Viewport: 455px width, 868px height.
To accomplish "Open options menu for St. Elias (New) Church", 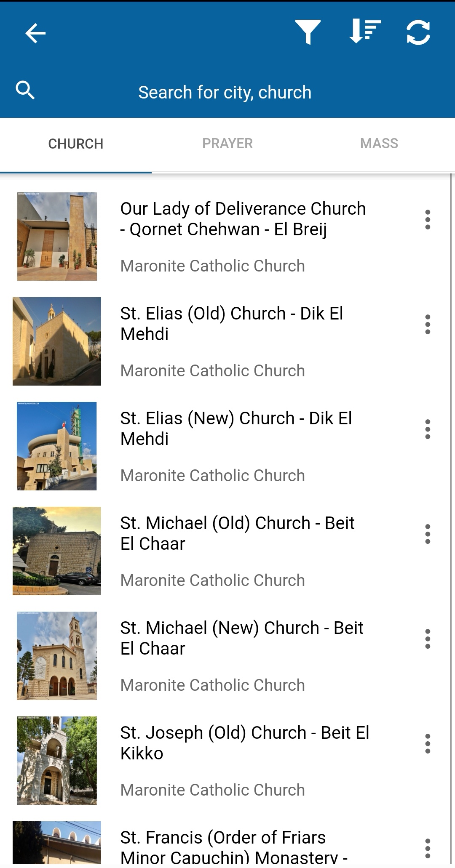I will click(x=428, y=429).
